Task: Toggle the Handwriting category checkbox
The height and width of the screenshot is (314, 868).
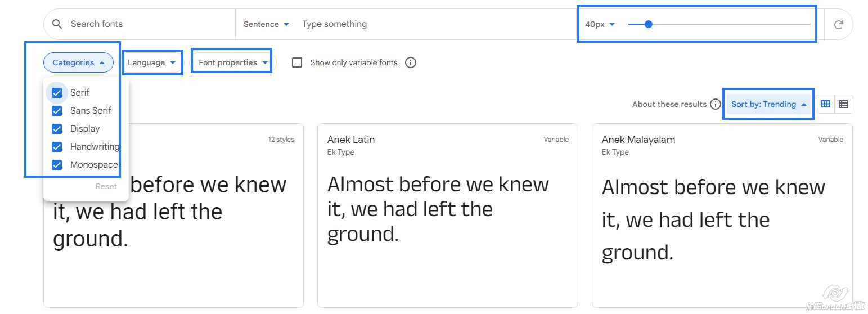Action: [57, 147]
